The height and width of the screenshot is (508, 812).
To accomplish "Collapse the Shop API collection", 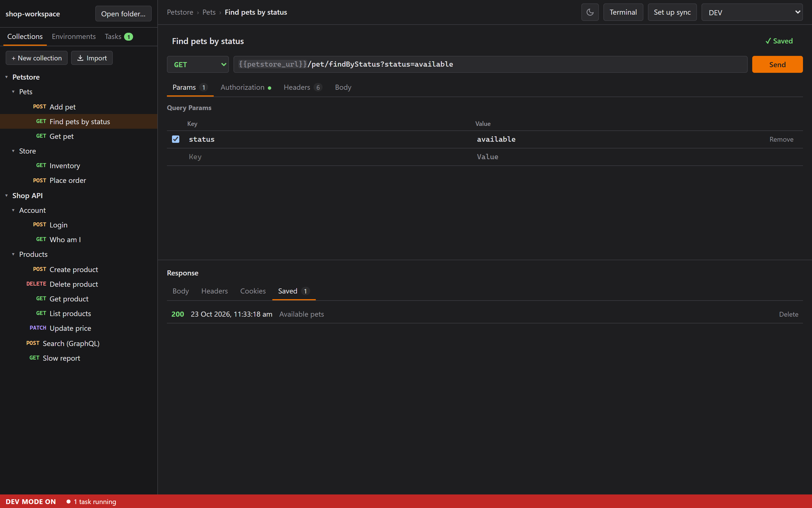I will 6,196.
